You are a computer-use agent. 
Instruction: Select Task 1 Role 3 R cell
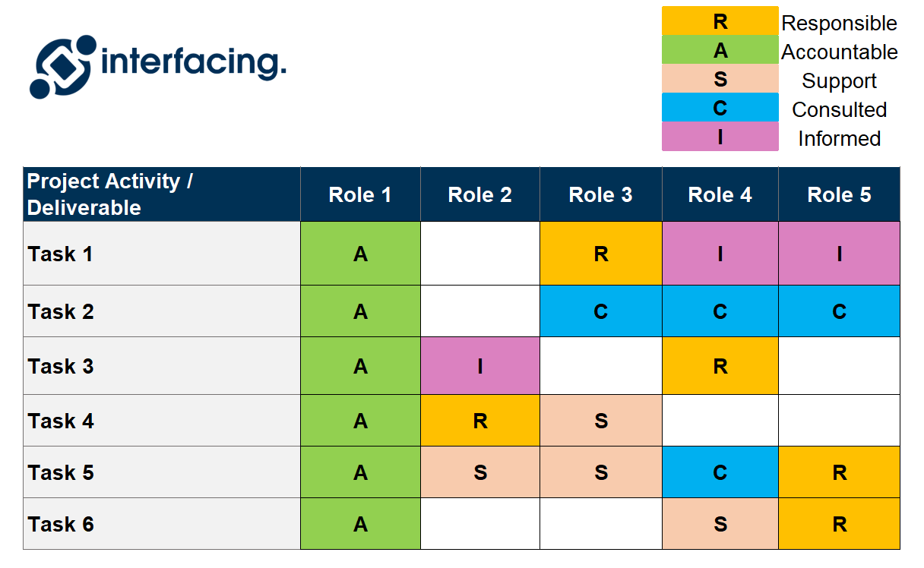click(x=600, y=254)
